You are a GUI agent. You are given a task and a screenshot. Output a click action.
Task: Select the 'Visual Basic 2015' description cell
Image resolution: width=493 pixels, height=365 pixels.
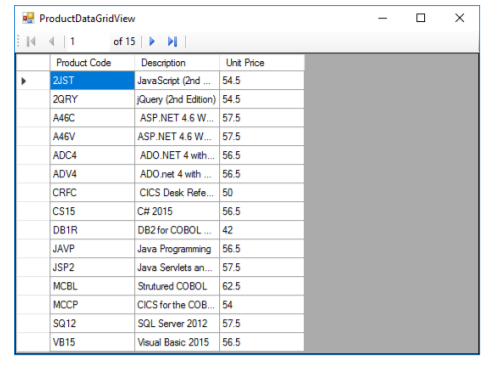point(177,342)
